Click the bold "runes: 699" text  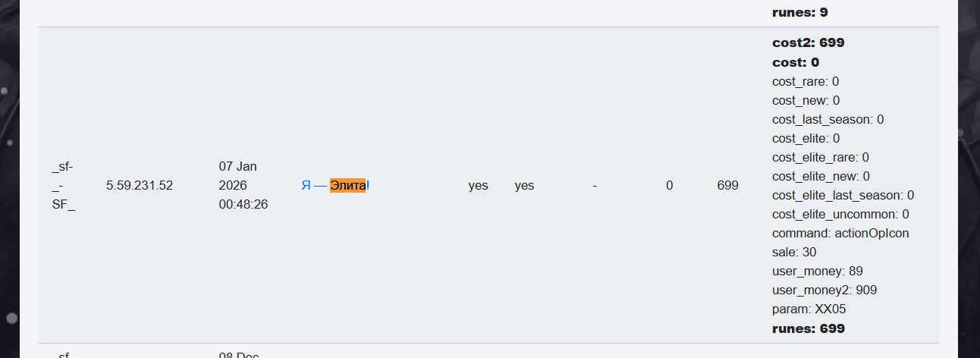808,328
